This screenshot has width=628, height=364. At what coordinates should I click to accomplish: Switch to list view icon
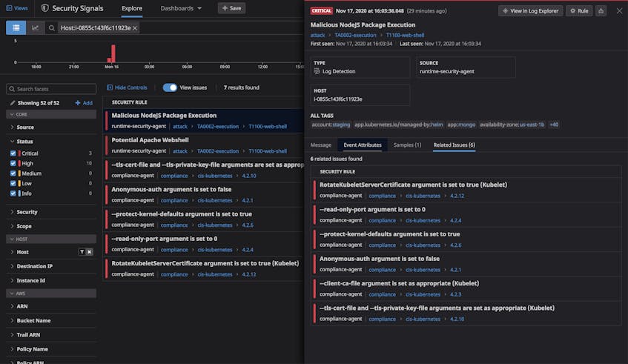(16, 27)
